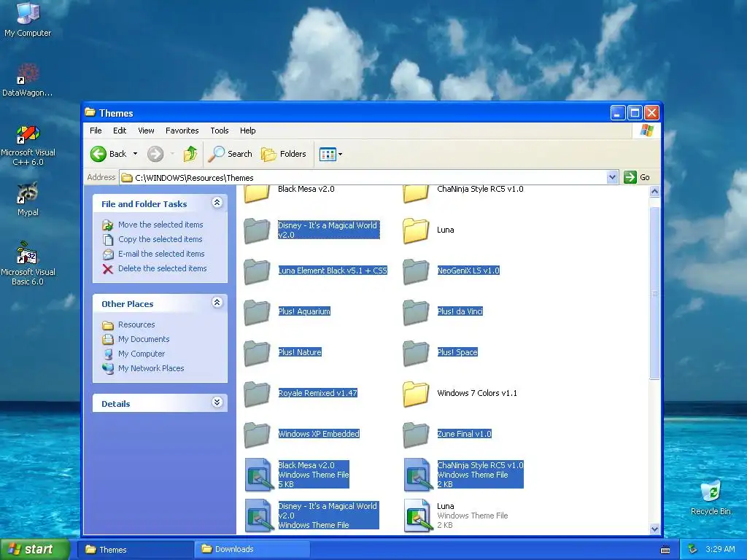Open the Back history dropdown arrow
Viewport: 747px width, 560px height.
(135, 154)
